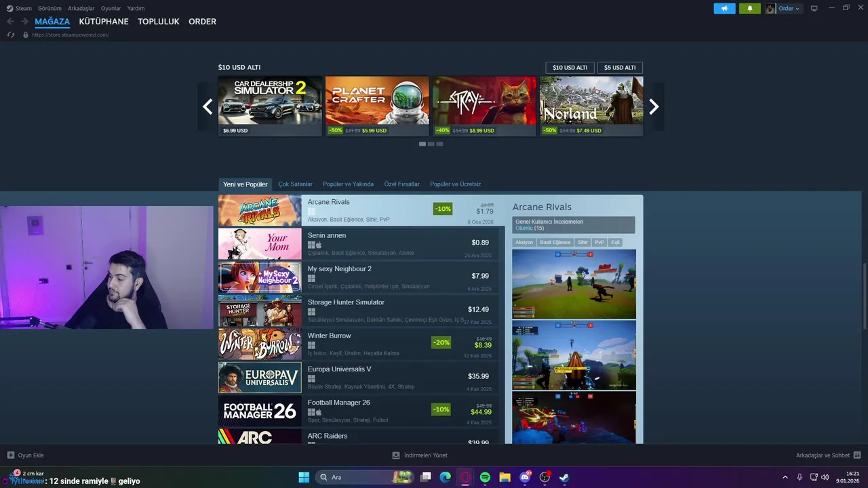
Task: Go back with the back arrow
Action: click(10, 22)
